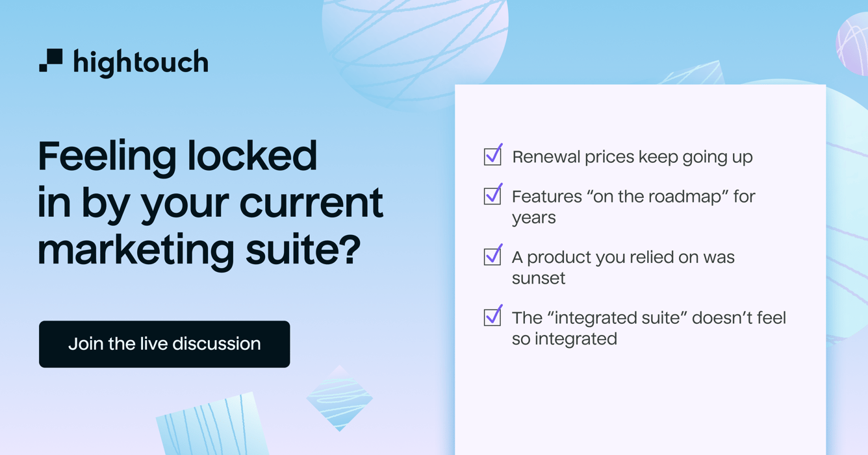Toggle the integrated suite checkbox
The height and width of the screenshot is (455, 868).
(492, 316)
